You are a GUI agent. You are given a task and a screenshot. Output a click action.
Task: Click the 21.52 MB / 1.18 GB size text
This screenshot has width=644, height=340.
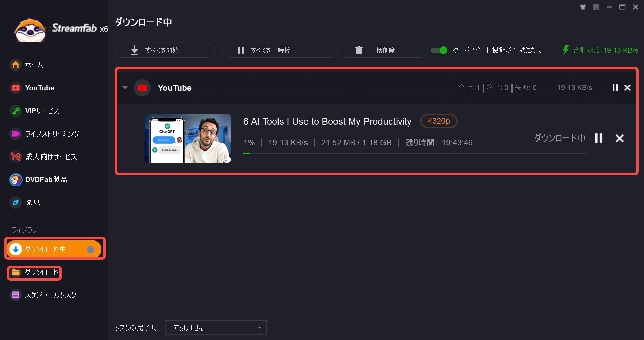click(356, 143)
